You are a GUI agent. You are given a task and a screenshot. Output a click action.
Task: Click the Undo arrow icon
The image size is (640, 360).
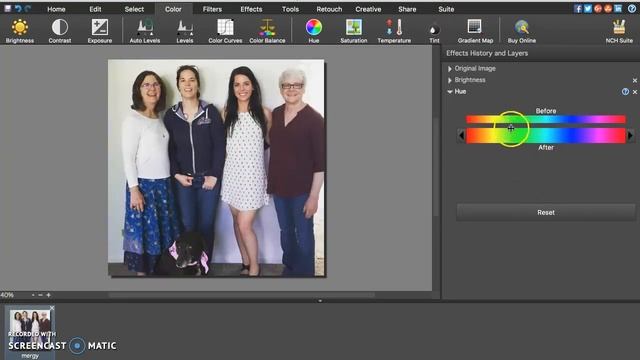tap(18, 9)
